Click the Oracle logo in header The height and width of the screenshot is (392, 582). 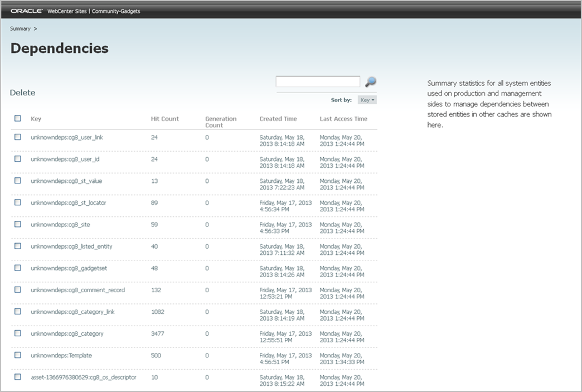point(26,11)
